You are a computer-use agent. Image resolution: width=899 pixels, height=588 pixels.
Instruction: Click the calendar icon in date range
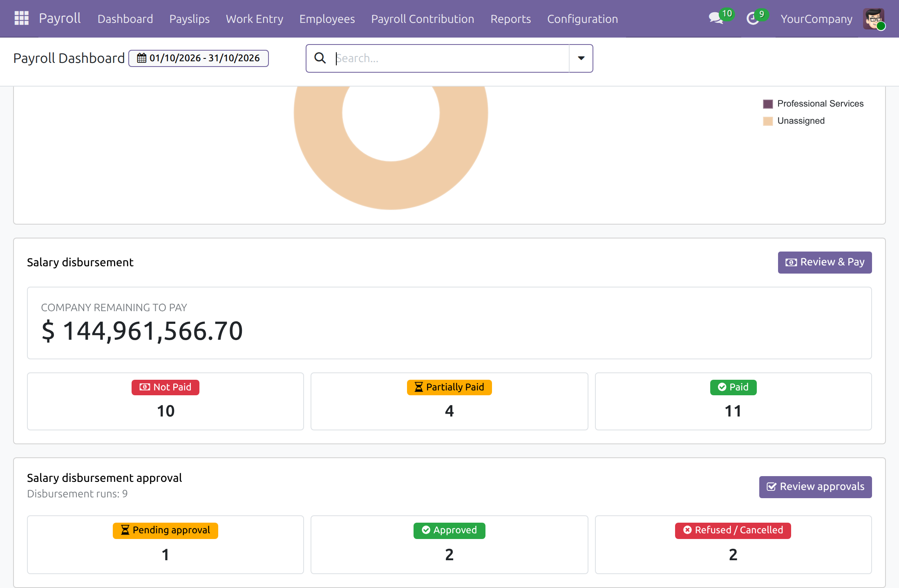[x=141, y=58]
